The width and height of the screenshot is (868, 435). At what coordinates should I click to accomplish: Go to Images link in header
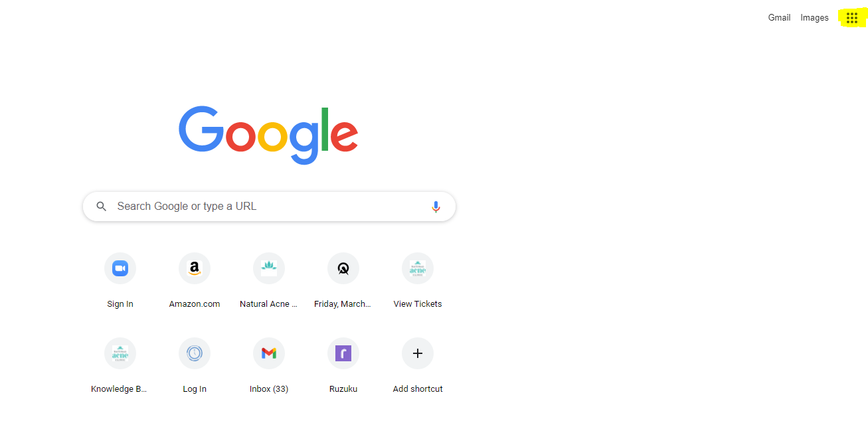[814, 18]
